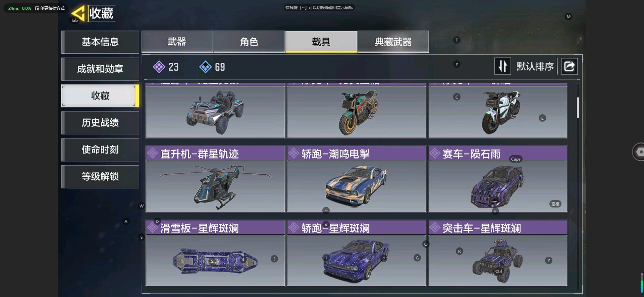Viewport: 644px width, 297px height.
Task: Open 历史战绩 from the sidebar
Action: point(100,123)
